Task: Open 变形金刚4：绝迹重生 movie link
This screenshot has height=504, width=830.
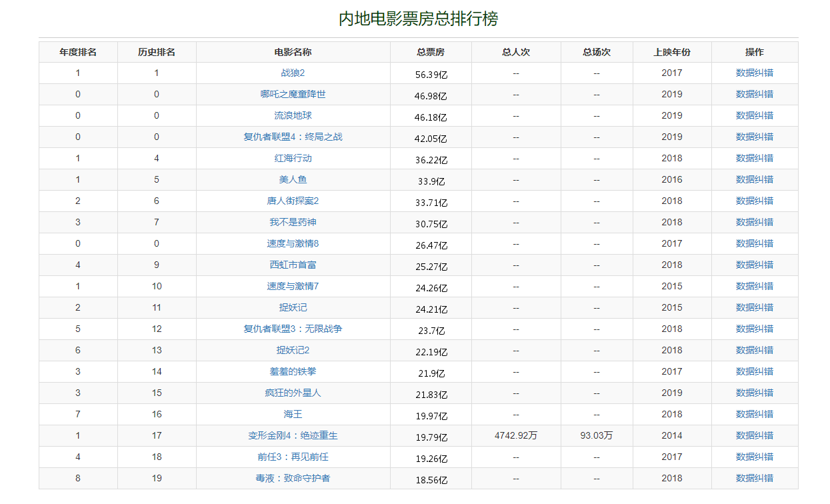Action: click(293, 436)
